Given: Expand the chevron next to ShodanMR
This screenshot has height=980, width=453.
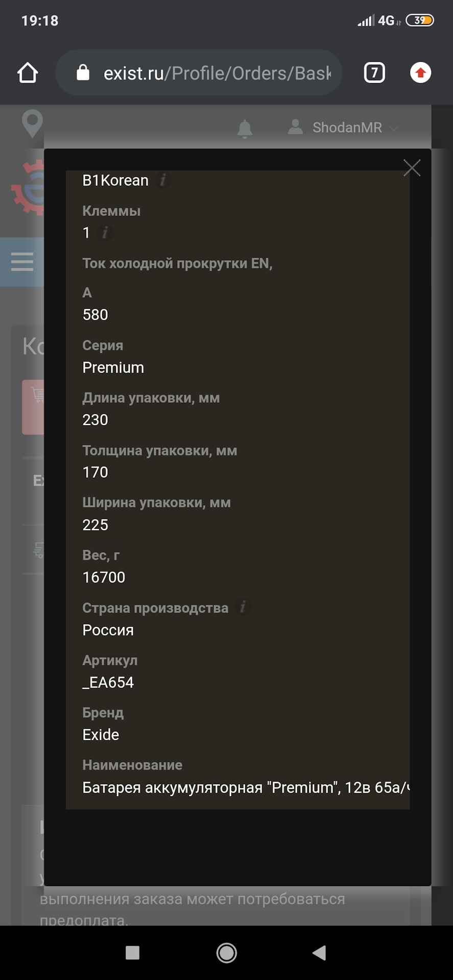Looking at the screenshot, I should 394,128.
